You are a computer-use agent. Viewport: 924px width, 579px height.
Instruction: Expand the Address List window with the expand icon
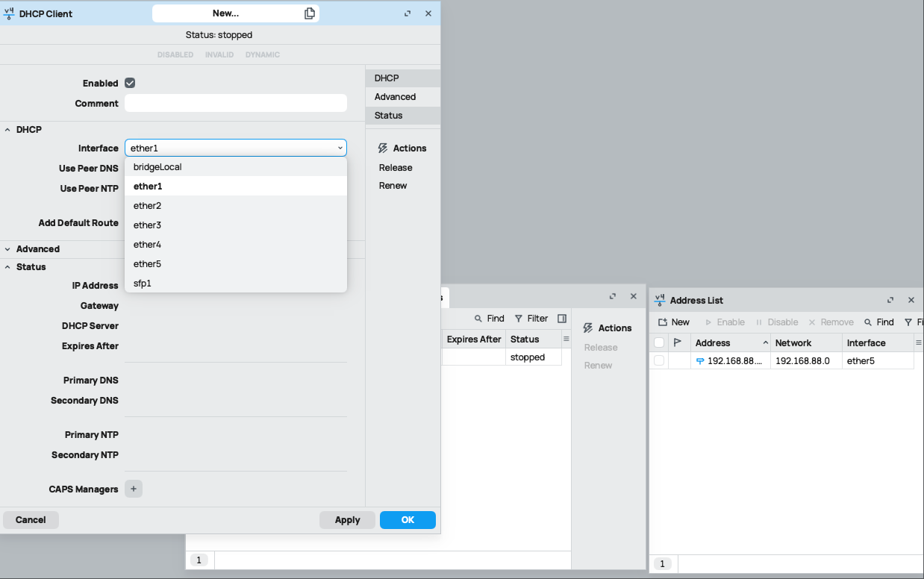tap(890, 300)
